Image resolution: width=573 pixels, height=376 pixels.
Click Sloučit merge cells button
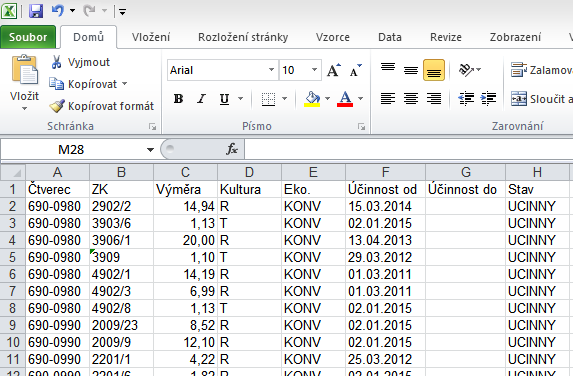tap(541, 99)
